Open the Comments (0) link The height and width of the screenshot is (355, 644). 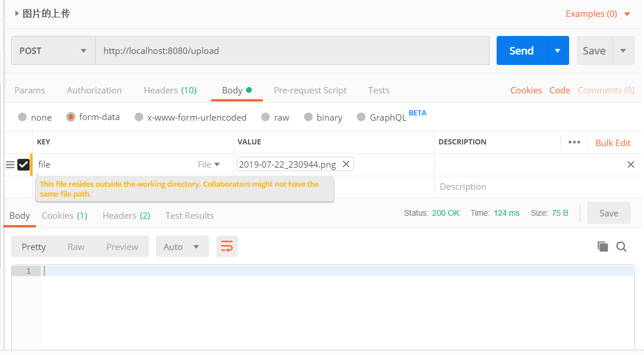tap(606, 90)
